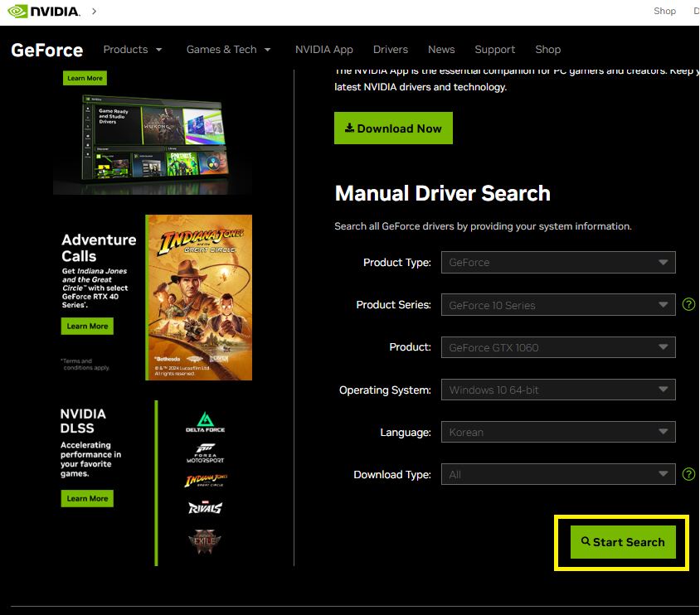
Task: Open the Indiana Jones Great Circle poster
Action: coord(199,298)
